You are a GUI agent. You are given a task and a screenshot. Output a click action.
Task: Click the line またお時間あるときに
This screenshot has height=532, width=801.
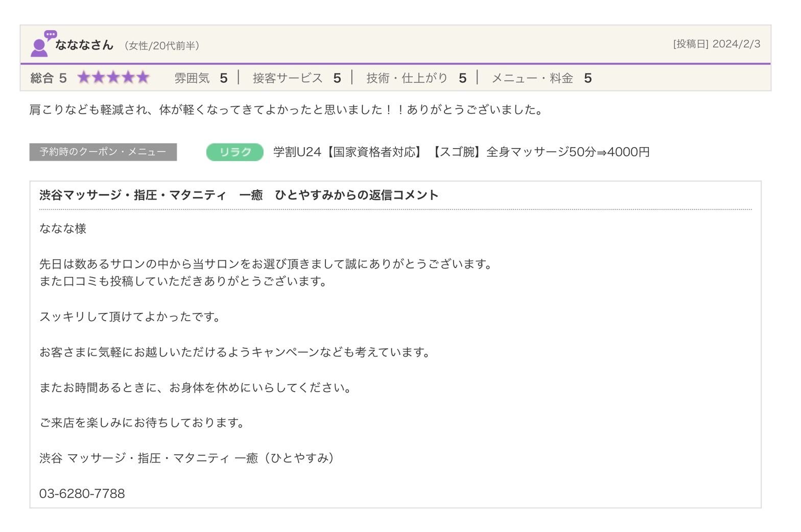click(197, 388)
